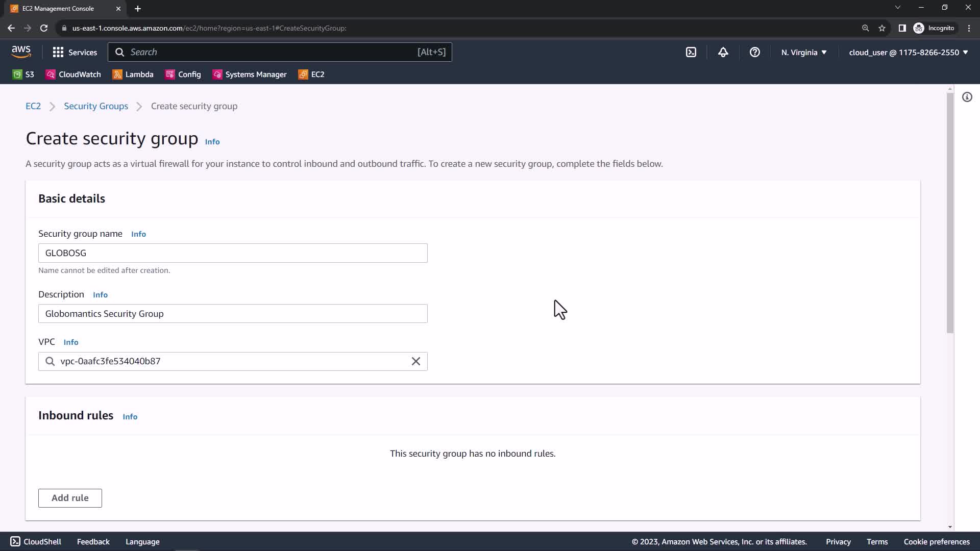Viewport: 980px width, 551px height.
Task: Click the Add rule button
Action: click(x=70, y=498)
